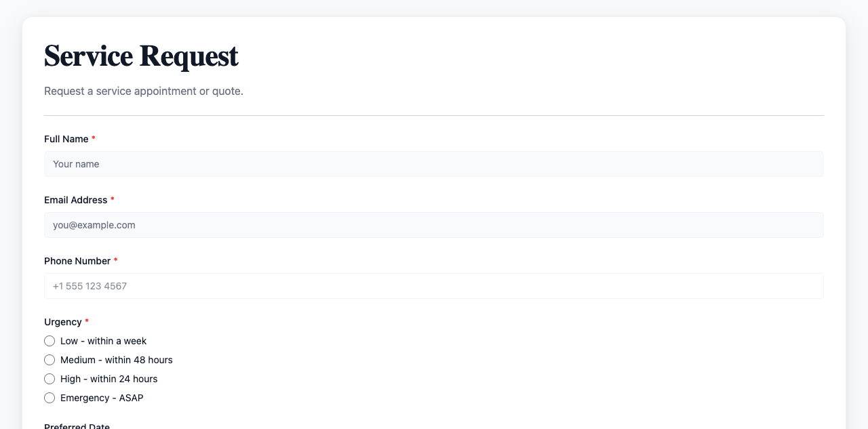868x429 pixels.
Task: Choose the Medium urgency radio circle
Action: [x=50, y=360]
